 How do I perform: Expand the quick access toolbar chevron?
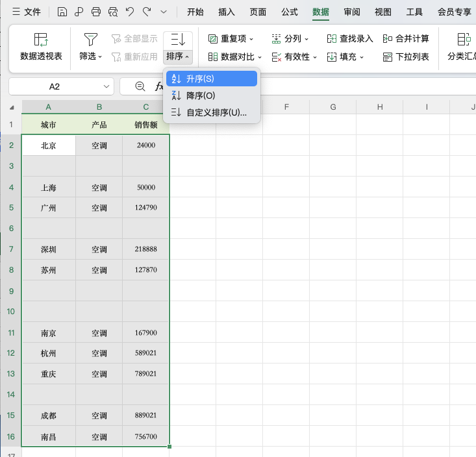164,12
